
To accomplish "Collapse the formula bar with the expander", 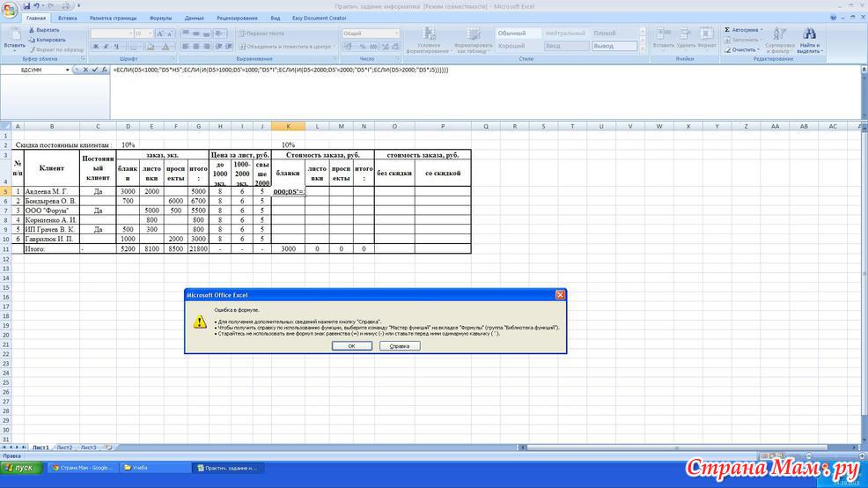I will pos(864,70).
